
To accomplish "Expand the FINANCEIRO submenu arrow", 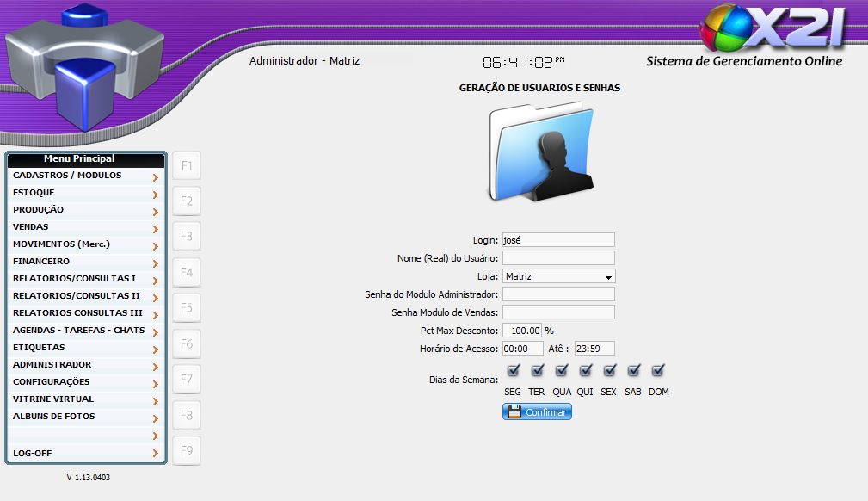I will 155,263.
